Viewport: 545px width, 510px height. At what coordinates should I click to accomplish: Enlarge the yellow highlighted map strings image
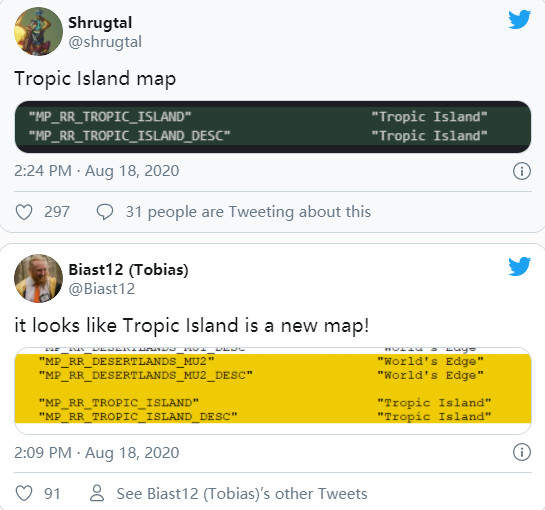point(273,391)
